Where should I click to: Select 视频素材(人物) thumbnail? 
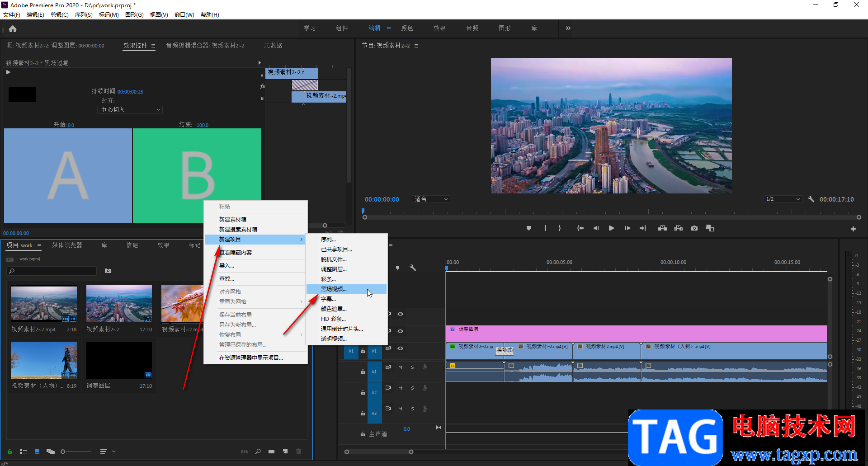tap(44, 360)
